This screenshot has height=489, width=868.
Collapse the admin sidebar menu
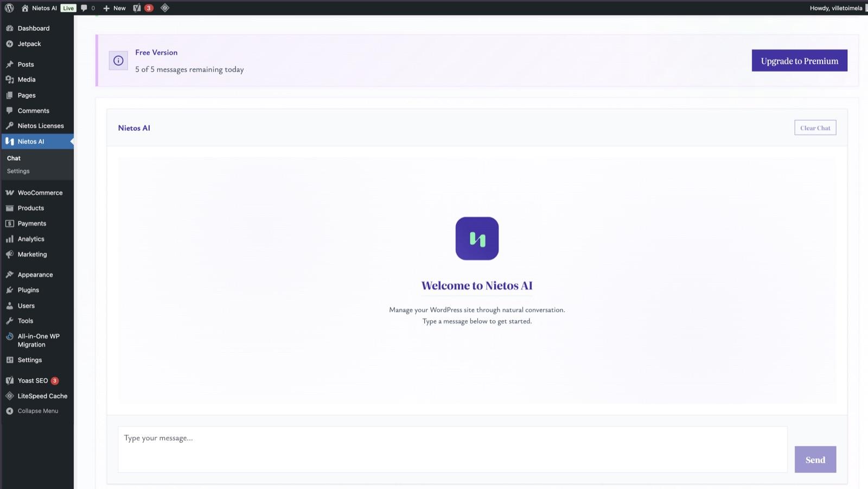point(32,411)
